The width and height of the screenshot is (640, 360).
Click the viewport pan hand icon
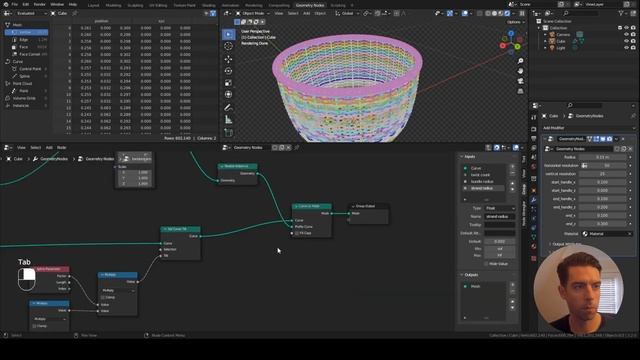pyautogui.click(x=520, y=71)
